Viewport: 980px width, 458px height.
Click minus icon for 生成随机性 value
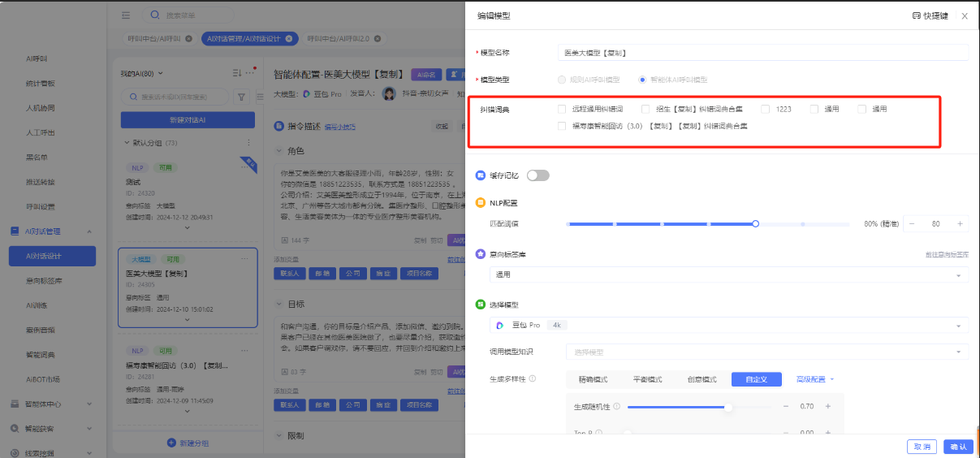pyautogui.click(x=785, y=407)
